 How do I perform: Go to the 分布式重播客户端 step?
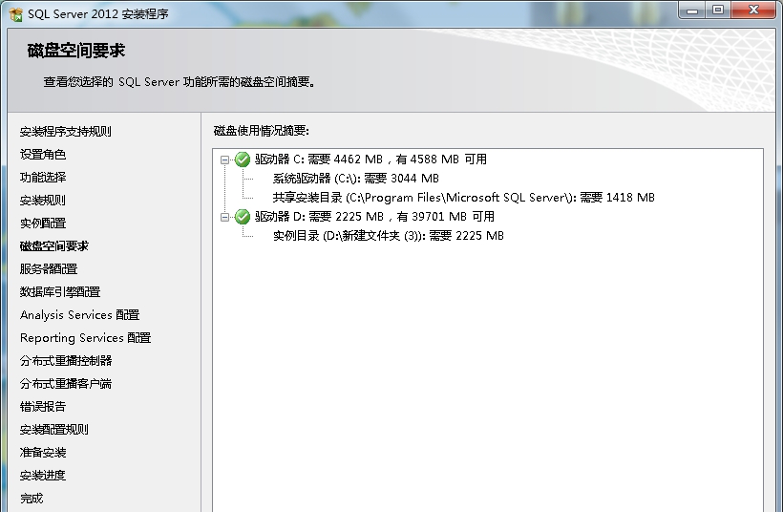click(66, 384)
